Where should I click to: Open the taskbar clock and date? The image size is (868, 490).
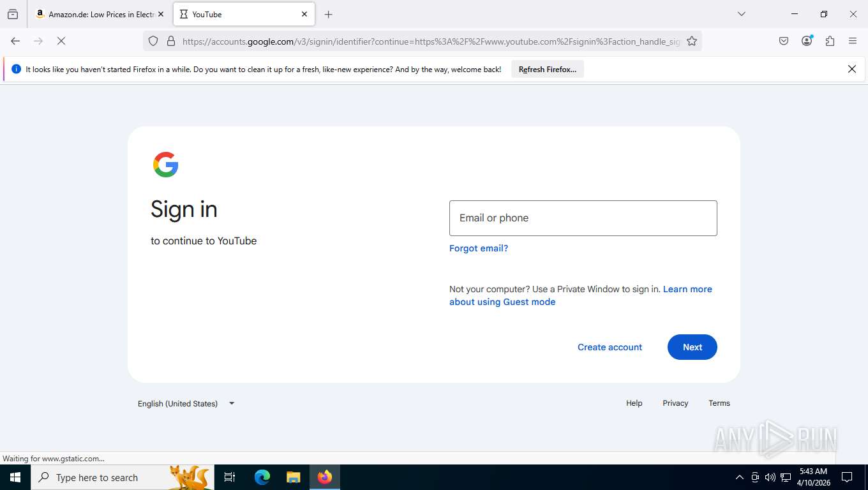pos(813,477)
